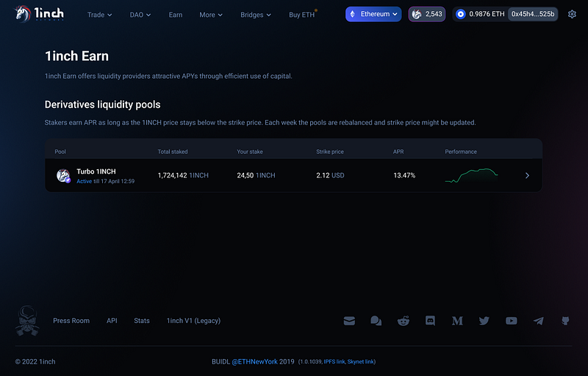Click the Turbo 1INCH performance chart
This screenshot has width=588, height=376.
pyautogui.click(x=471, y=175)
